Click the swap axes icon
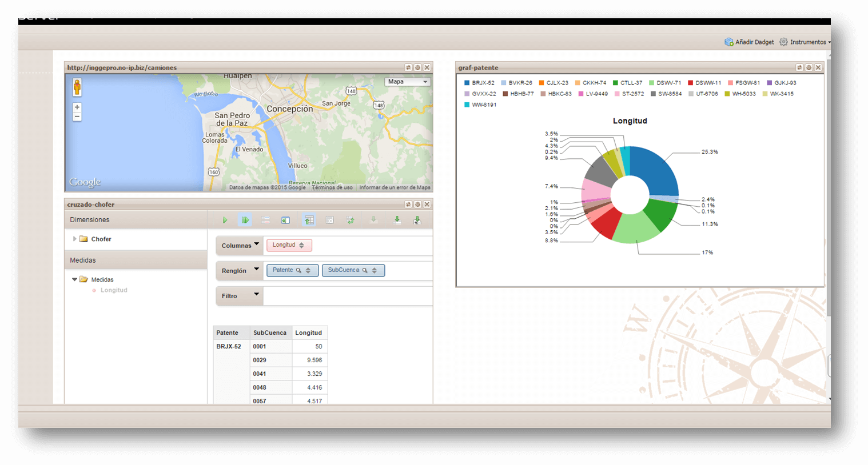Screen dimensions: 868x465 click(351, 220)
